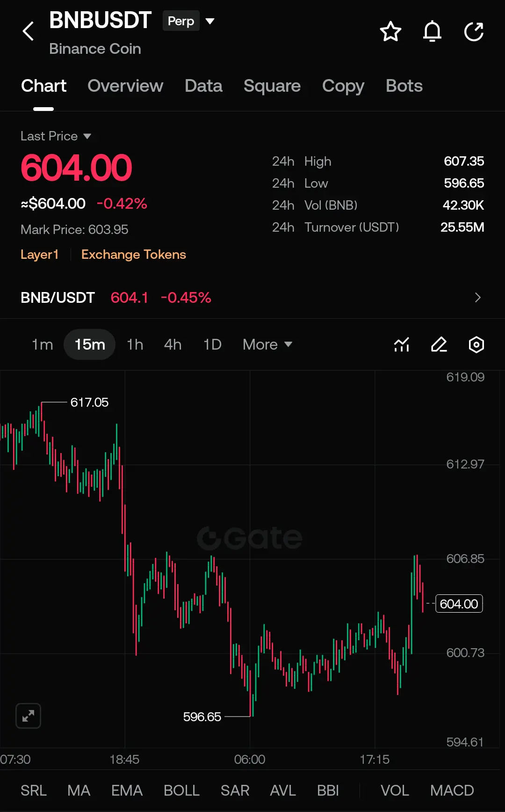Open the BNB/USDT spot pair row
The width and height of the screenshot is (505, 812).
click(x=252, y=298)
